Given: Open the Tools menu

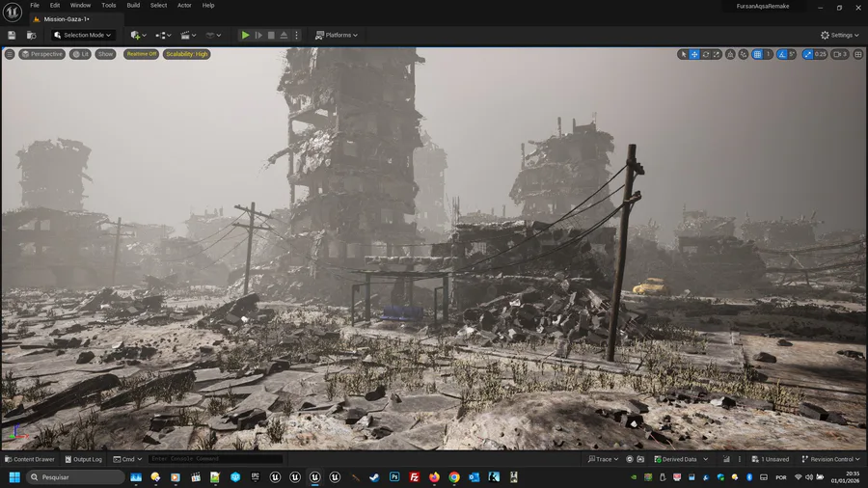Looking at the screenshot, I should (x=108, y=5).
